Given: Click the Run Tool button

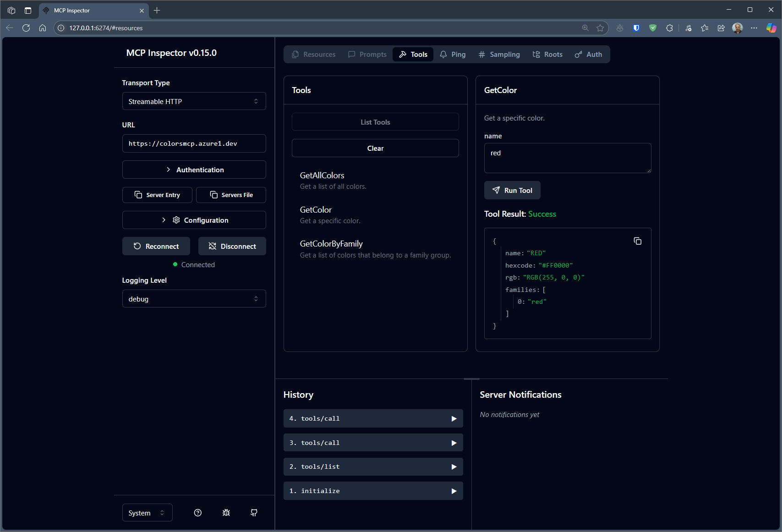Looking at the screenshot, I should click(512, 190).
